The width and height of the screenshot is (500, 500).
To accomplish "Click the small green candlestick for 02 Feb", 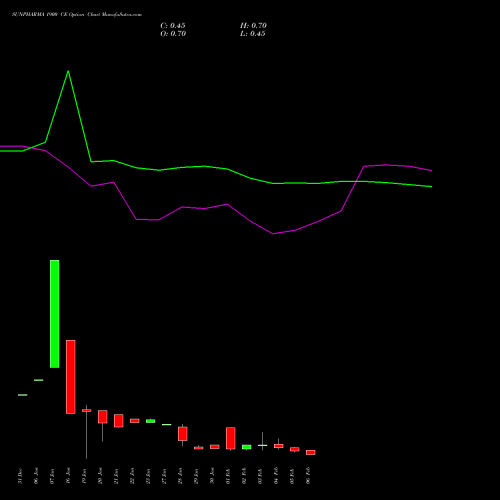I will [247, 447].
